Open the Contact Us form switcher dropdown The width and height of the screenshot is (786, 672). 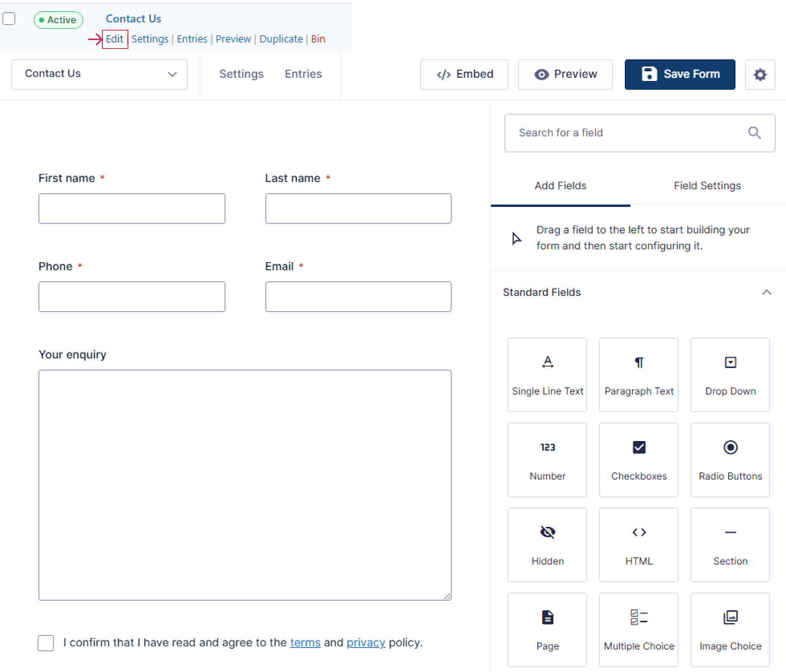[99, 75]
